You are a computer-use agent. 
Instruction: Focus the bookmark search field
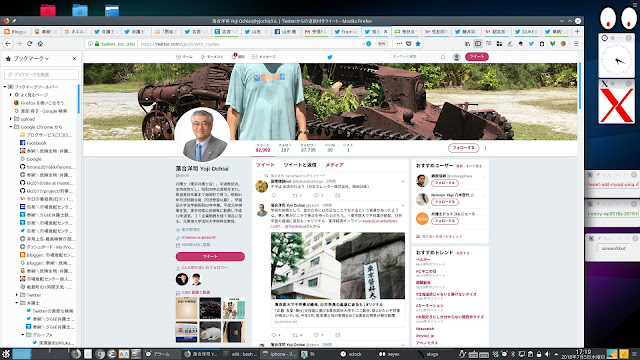click(x=41, y=74)
